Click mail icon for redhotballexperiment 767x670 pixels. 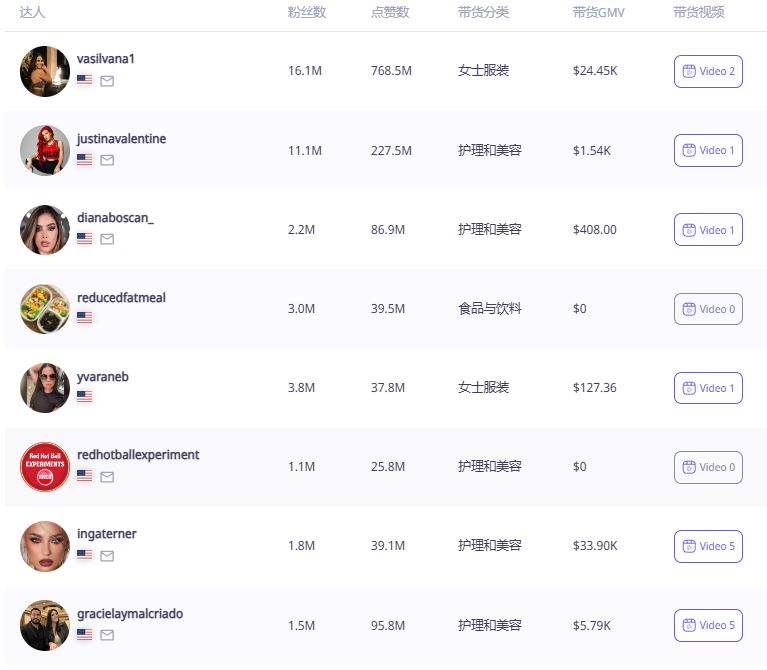[107, 477]
